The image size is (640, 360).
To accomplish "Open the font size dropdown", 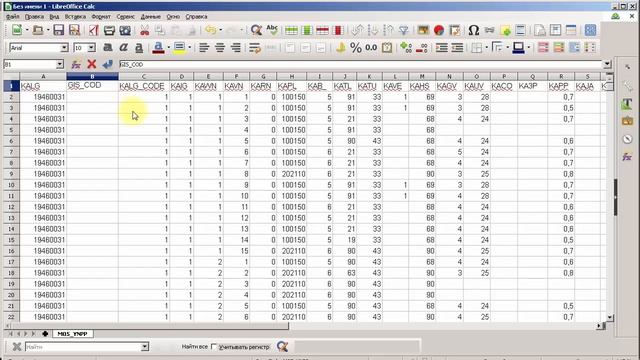I will (91, 48).
